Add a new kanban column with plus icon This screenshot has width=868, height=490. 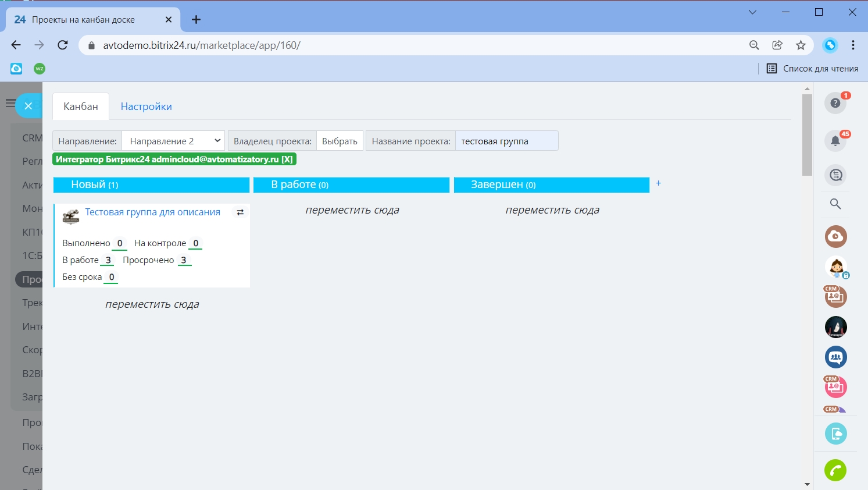point(658,183)
